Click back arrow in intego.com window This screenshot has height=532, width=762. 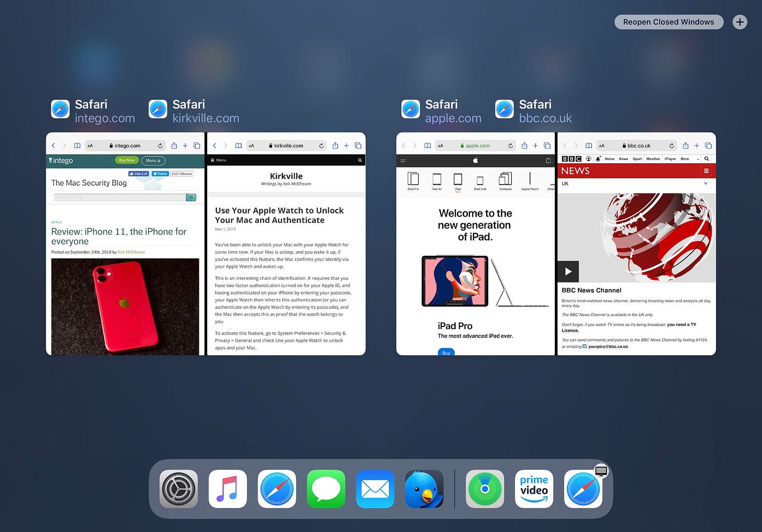[53, 146]
